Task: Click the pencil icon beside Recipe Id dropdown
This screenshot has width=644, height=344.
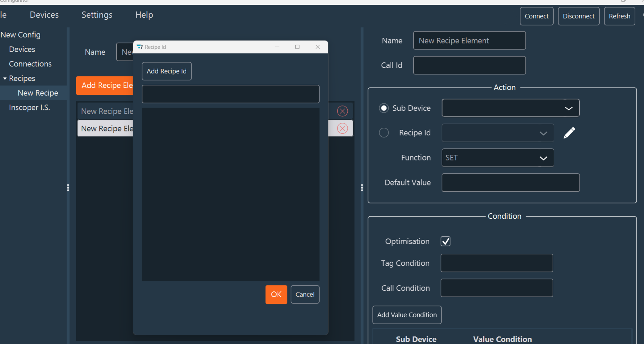Action: click(569, 133)
